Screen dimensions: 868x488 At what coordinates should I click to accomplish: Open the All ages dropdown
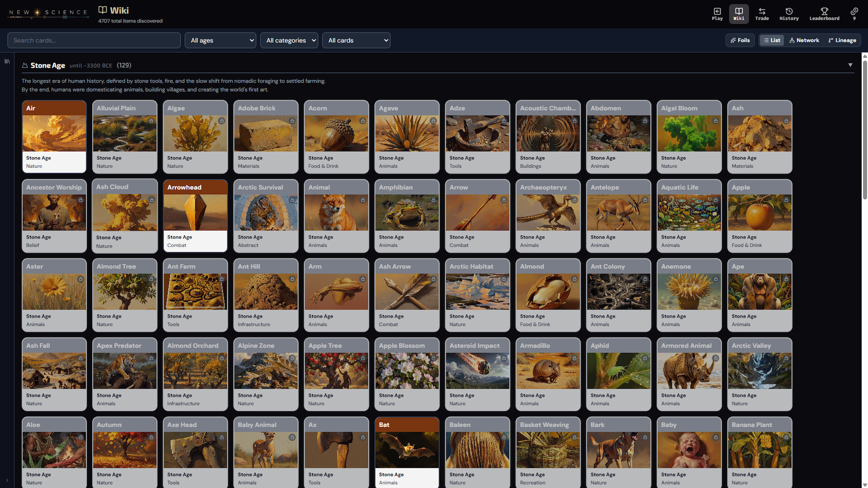coord(221,40)
